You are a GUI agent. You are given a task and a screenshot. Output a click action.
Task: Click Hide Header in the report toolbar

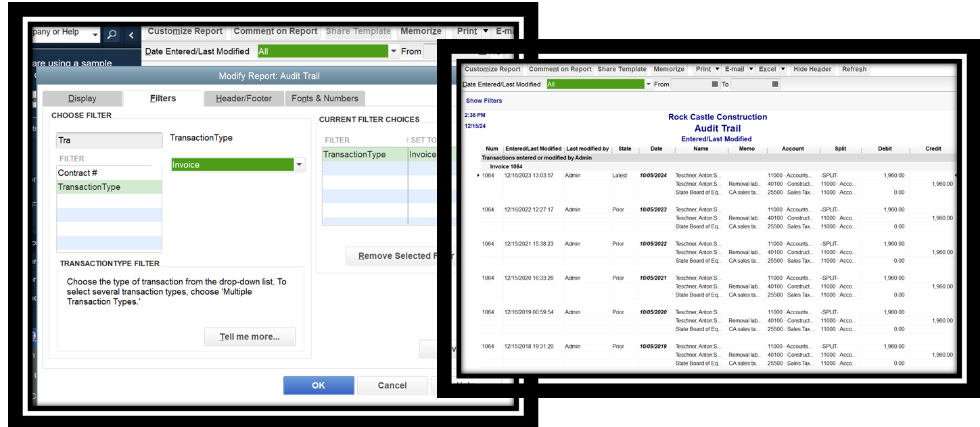coord(812,68)
